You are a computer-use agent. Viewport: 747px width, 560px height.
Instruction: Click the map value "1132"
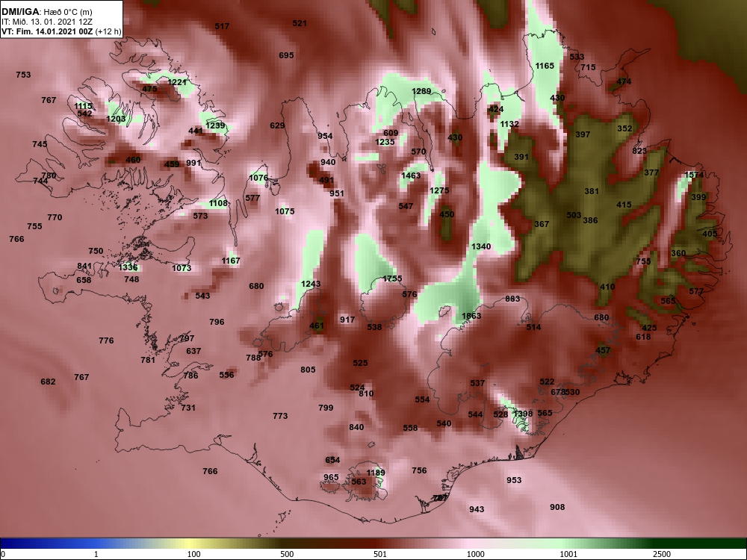[509, 124]
